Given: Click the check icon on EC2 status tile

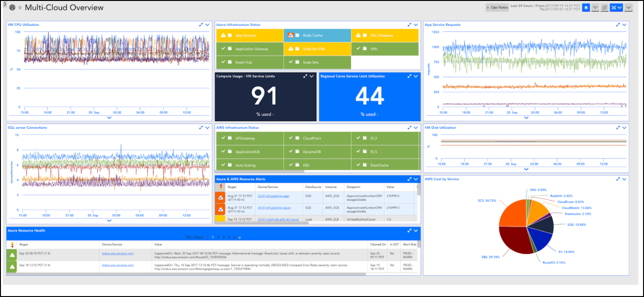Looking at the screenshot, I should coord(357,137).
